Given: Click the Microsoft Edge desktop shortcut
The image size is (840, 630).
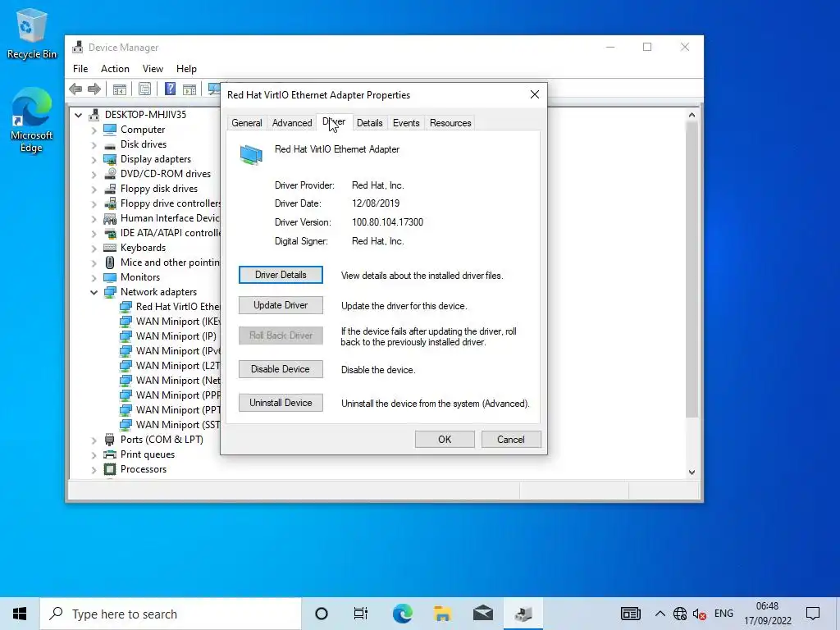Looking at the screenshot, I should coord(31,120).
